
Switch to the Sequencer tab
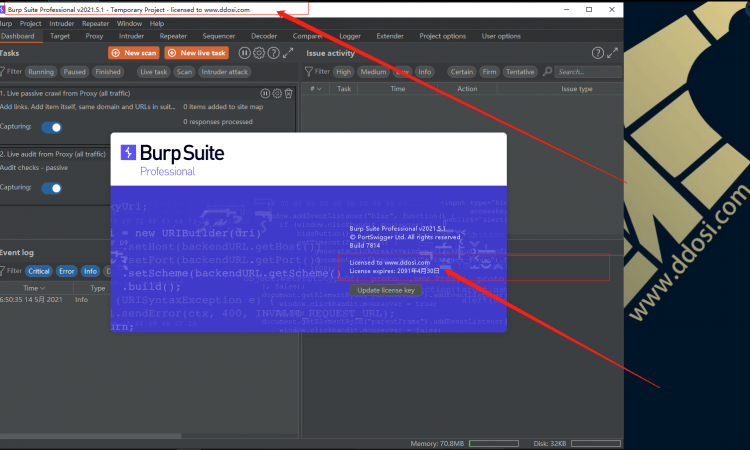pyautogui.click(x=219, y=36)
